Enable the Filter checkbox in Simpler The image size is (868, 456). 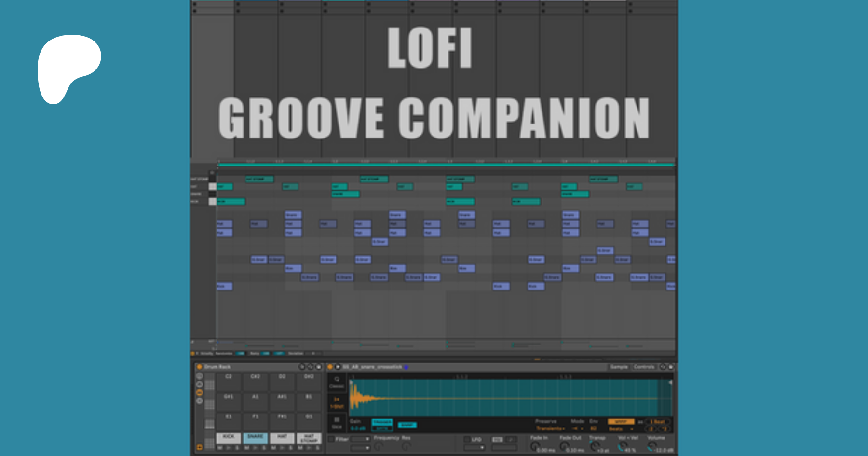[331, 439]
